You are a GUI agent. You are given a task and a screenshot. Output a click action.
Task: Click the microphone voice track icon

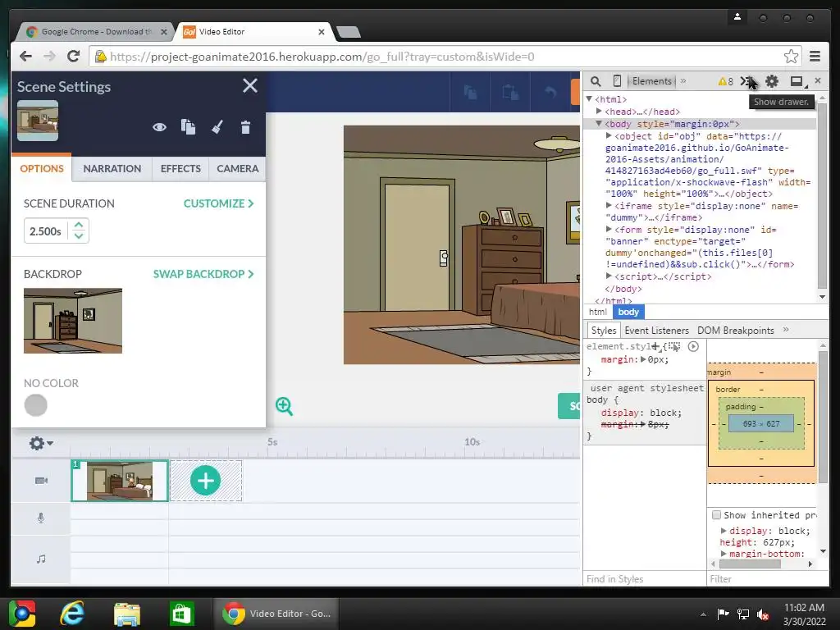tap(41, 518)
